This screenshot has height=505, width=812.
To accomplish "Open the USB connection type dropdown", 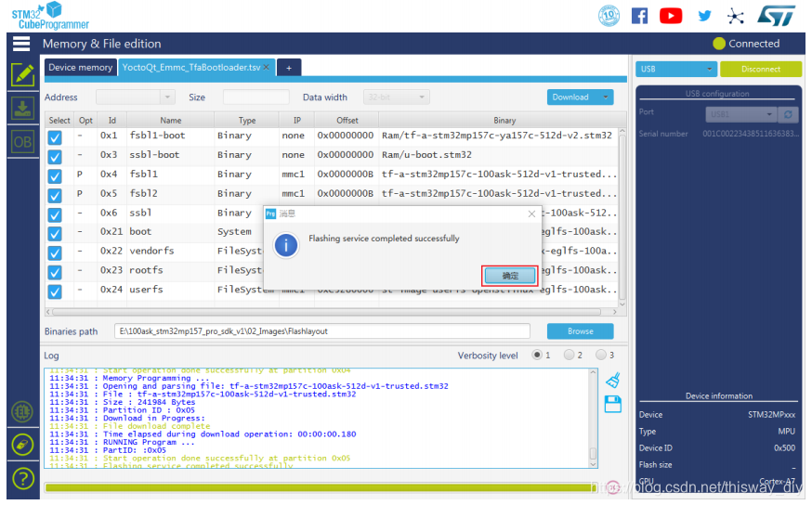I will pyautogui.click(x=676, y=69).
